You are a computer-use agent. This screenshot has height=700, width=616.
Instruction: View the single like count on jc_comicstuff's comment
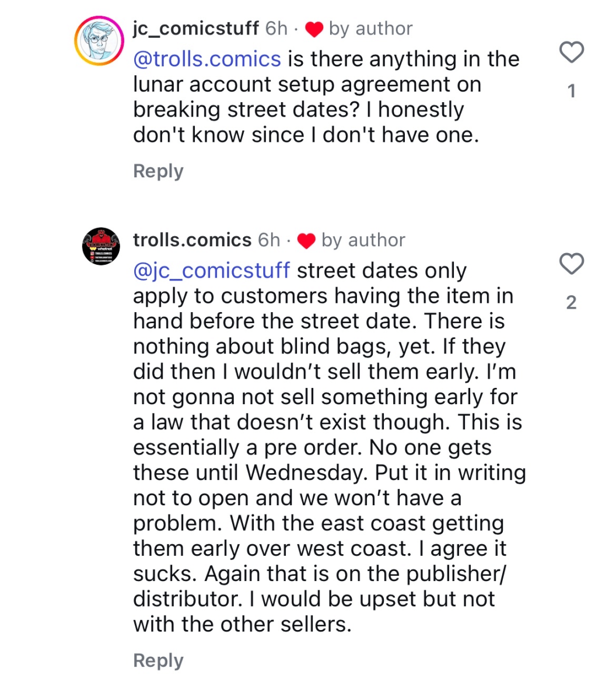pos(572,91)
